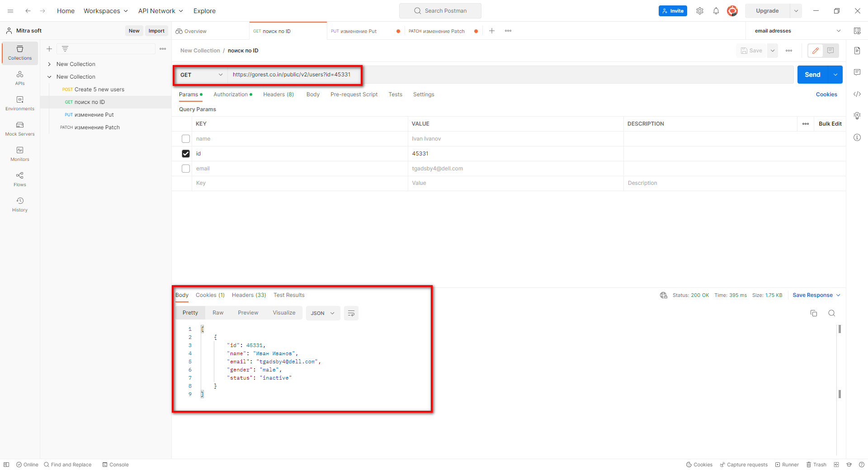Click the Bulk Edit link
The image size is (868, 470).
830,124
